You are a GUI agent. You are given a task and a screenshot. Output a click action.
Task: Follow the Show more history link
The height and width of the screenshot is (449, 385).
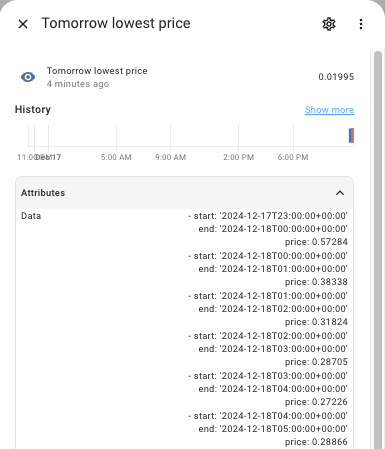[329, 110]
